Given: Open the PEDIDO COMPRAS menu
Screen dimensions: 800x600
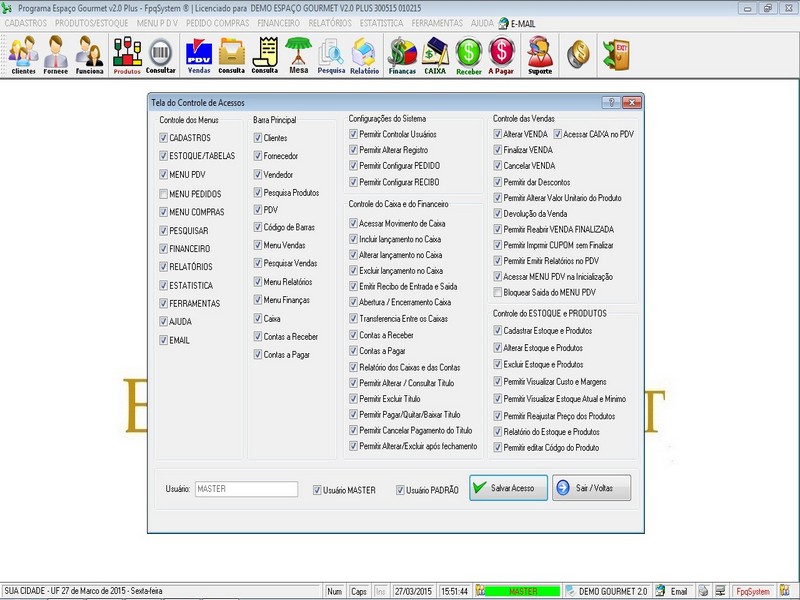Looking at the screenshot, I should (217, 23).
